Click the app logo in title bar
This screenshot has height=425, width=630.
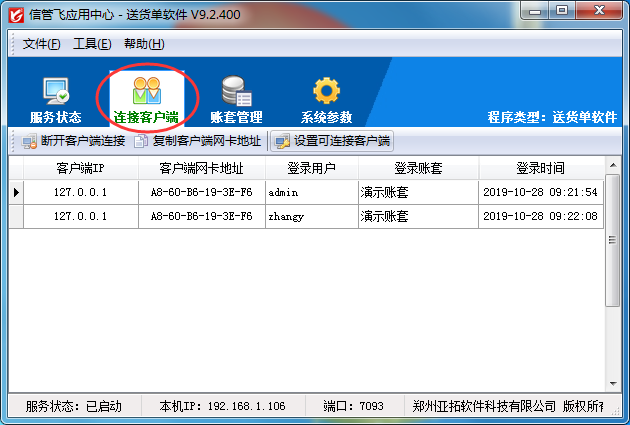coord(14,12)
